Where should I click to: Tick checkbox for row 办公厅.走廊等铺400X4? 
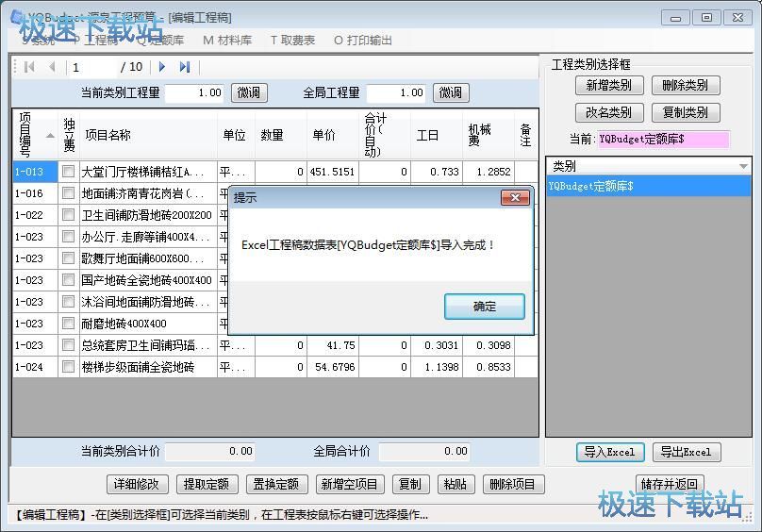coord(69,237)
